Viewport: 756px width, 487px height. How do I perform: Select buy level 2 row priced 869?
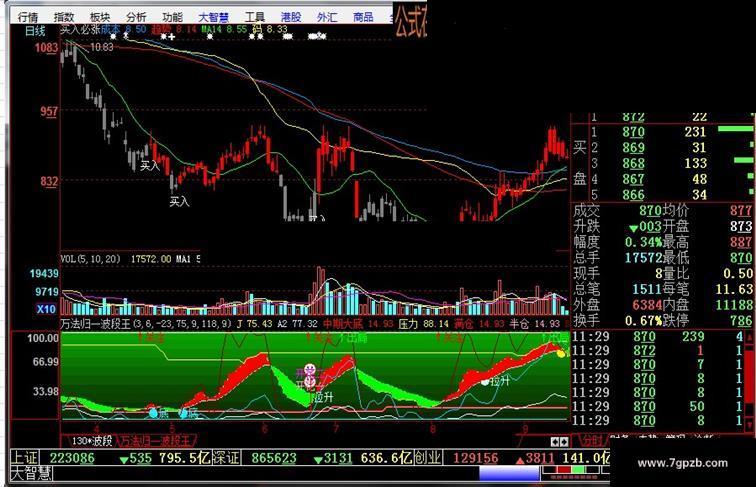pos(672,148)
